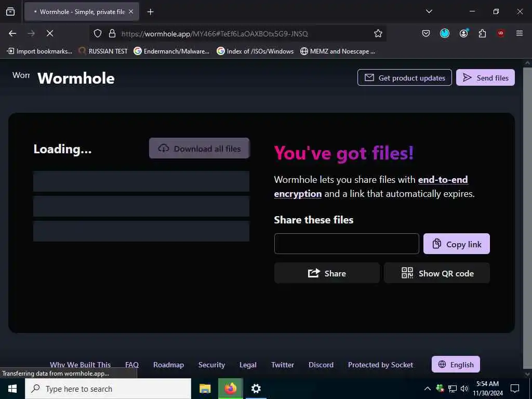Open a new tab with plus button
The width and height of the screenshot is (532, 399).
pyautogui.click(x=150, y=12)
